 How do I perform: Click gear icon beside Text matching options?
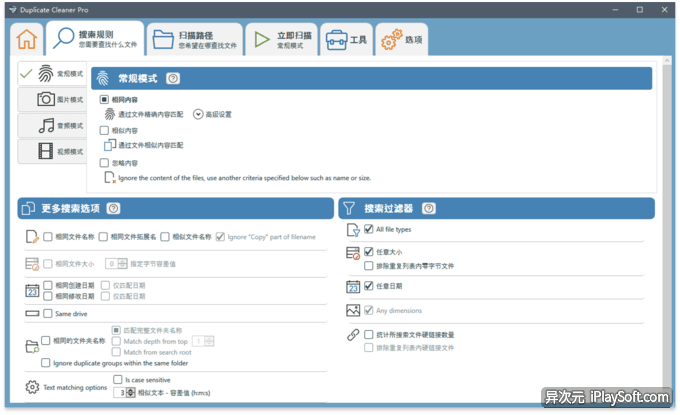[x=32, y=387]
